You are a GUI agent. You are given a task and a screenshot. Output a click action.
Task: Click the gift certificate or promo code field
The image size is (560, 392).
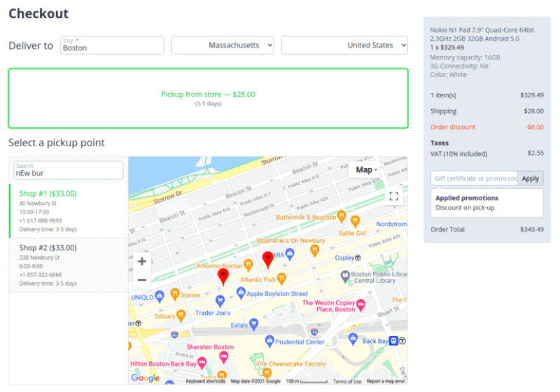474,178
